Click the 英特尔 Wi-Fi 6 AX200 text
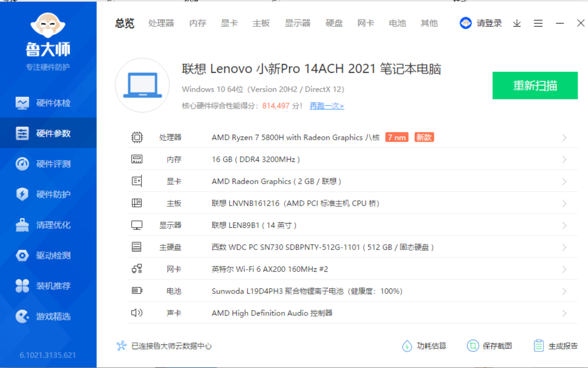Viewport: 588px width, 368px height. [270, 269]
